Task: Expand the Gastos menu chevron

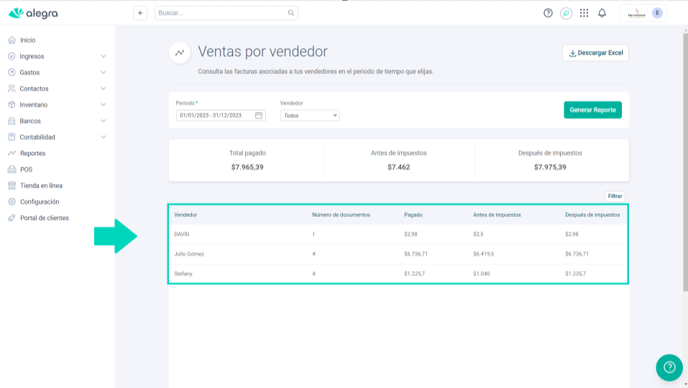Action: click(103, 72)
